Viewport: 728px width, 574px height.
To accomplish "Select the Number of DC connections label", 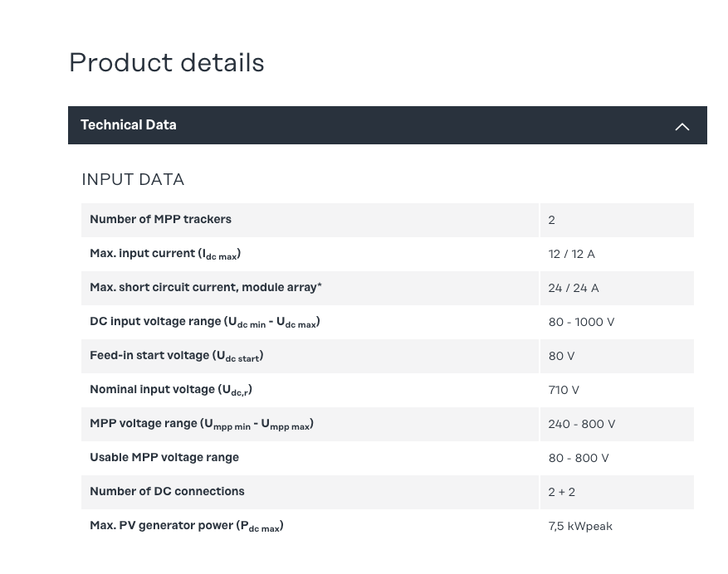I will click(x=167, y=492).
